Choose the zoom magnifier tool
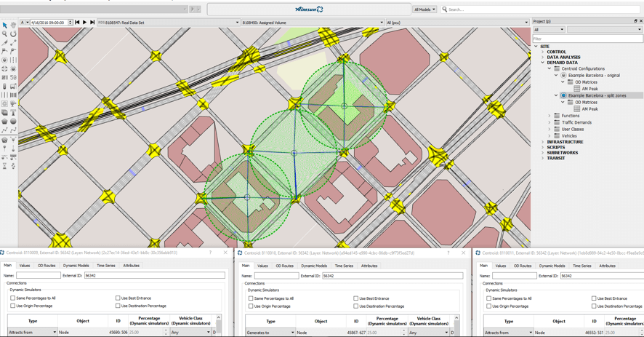 pyautogui.click(x=4, y=33)
